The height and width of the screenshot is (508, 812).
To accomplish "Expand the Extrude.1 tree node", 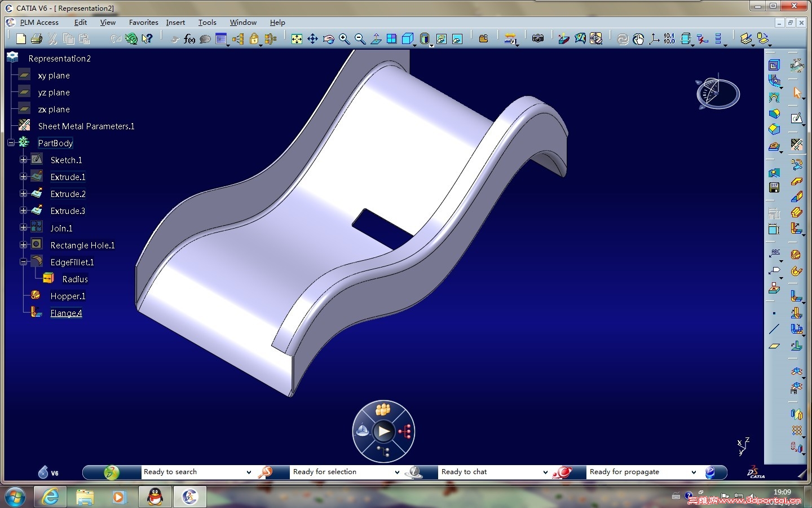I will [x=23, y=177].
